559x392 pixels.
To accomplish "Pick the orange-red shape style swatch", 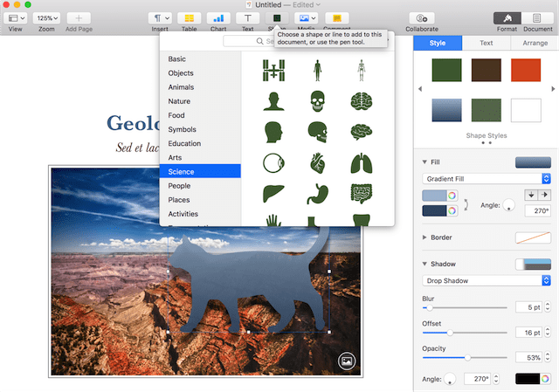I will 526,72.
